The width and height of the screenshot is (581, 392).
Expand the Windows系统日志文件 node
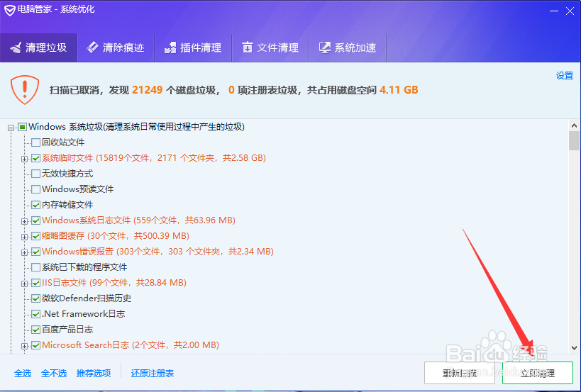pyautogui.click(x=24, y=221)
